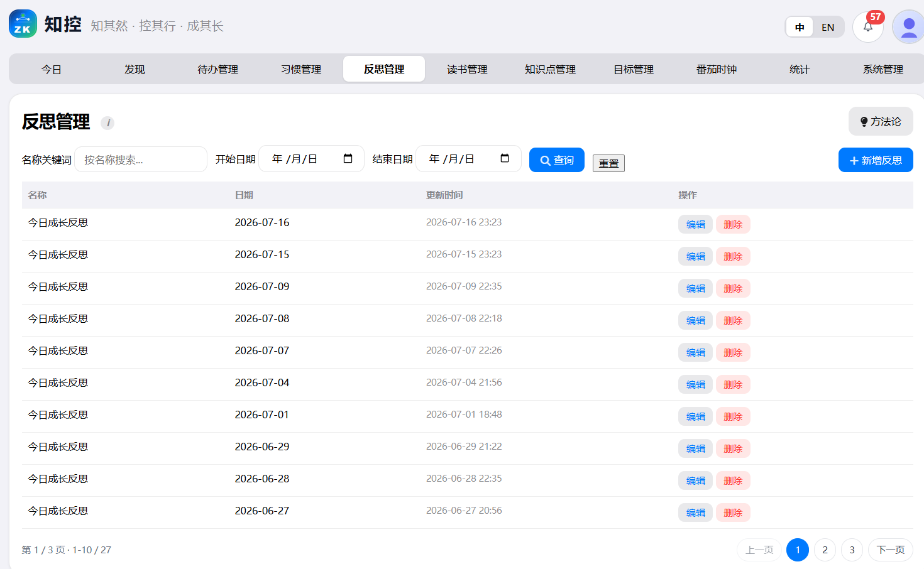Delete the 2026-06-27 reflection

[733, 512]
